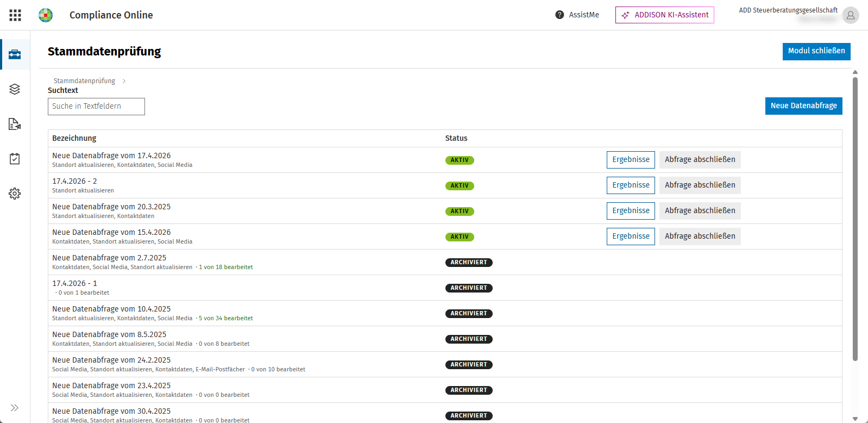The image size is (868, 423).
Task: Click the '5 von 34 bearbeitet' text
Action: tap(226, 319)
